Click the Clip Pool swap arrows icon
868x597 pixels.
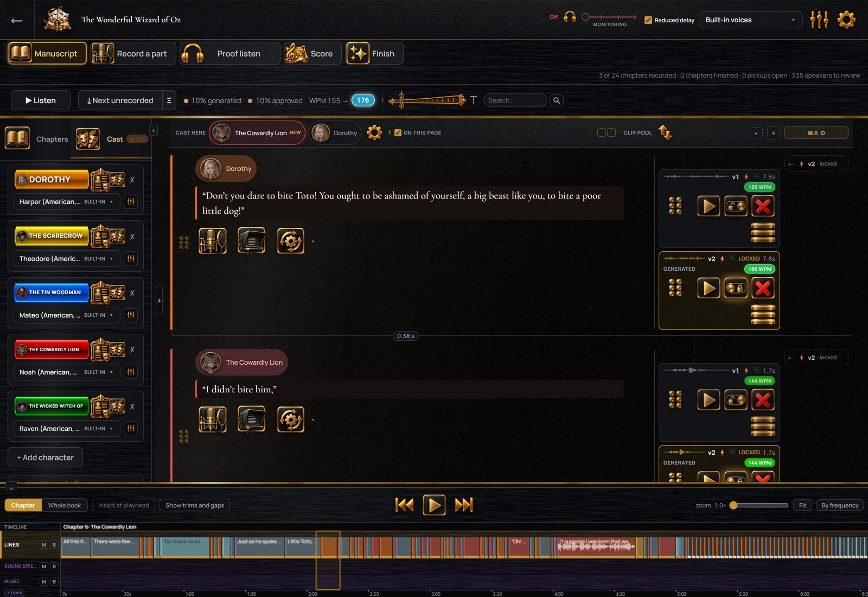(665, 132)
